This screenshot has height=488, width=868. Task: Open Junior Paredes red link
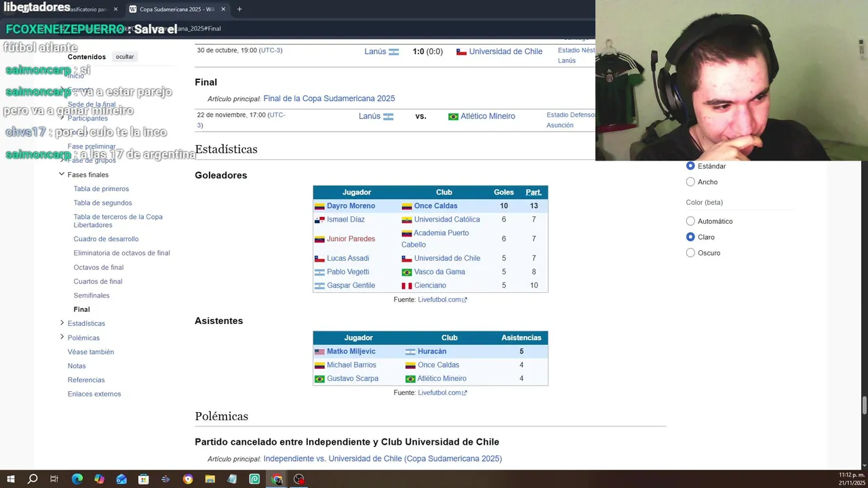351,239
